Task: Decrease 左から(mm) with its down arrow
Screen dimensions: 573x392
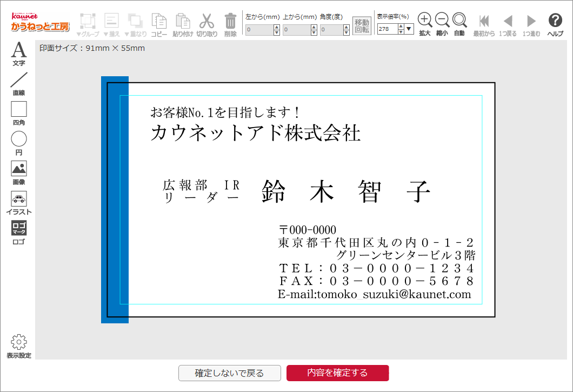Action: (x=277, y=32)
